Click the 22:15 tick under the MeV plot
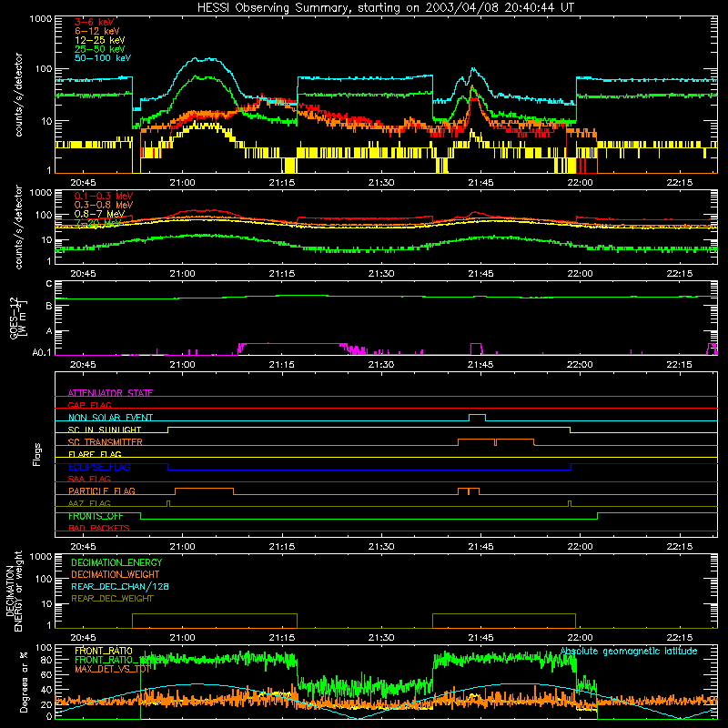728x728 pixels. click(679, 274)
